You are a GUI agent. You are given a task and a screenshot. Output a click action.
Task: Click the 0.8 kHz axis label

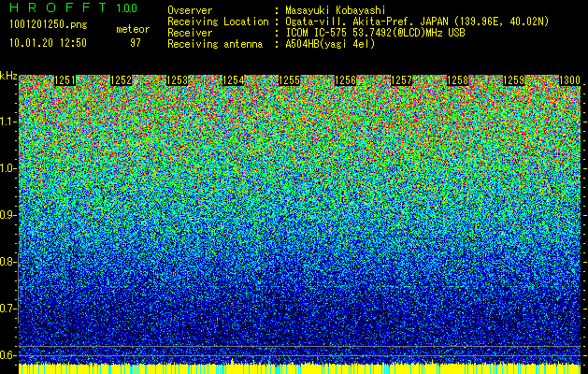[7, 262]
